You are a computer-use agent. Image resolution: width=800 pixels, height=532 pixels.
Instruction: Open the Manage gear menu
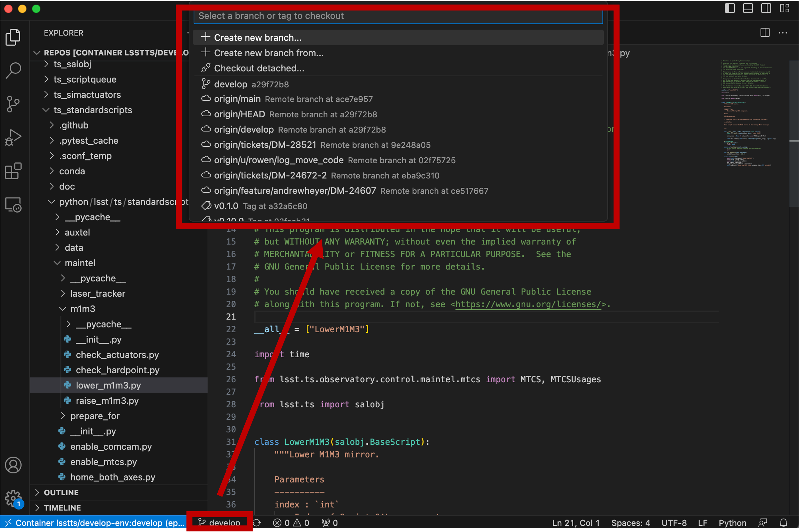point(13,498)
